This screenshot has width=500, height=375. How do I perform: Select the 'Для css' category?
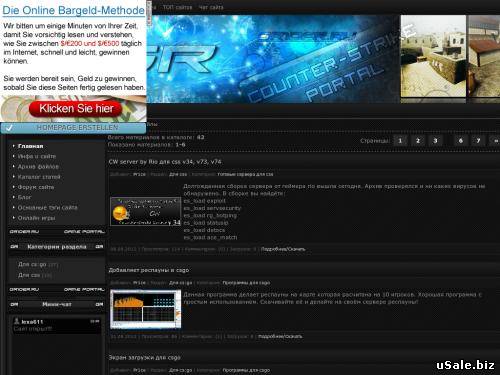[x=29, y=275]
